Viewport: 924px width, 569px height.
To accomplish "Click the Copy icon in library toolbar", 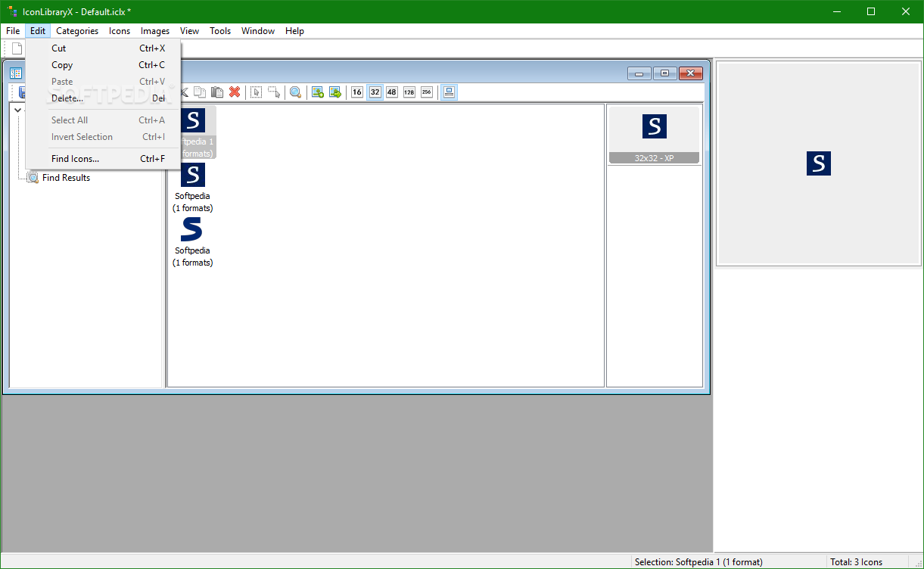I will pyautogui.click(x=200, y=92).
